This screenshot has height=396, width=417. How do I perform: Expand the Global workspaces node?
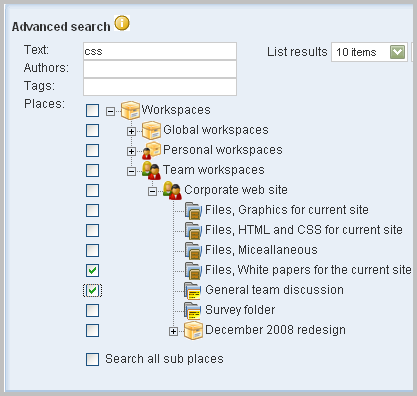pos(131,131)
